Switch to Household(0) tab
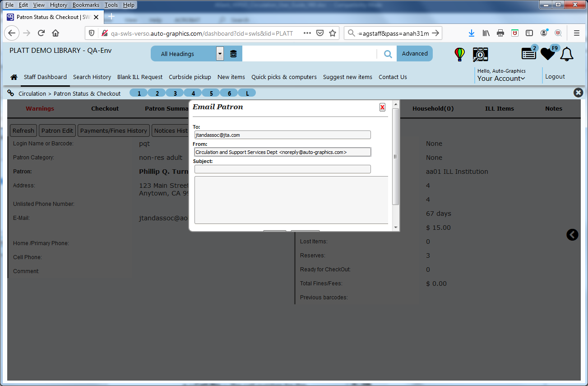This screenshot has height=386, width=588. pyautogui.click(x=433, y=109)
